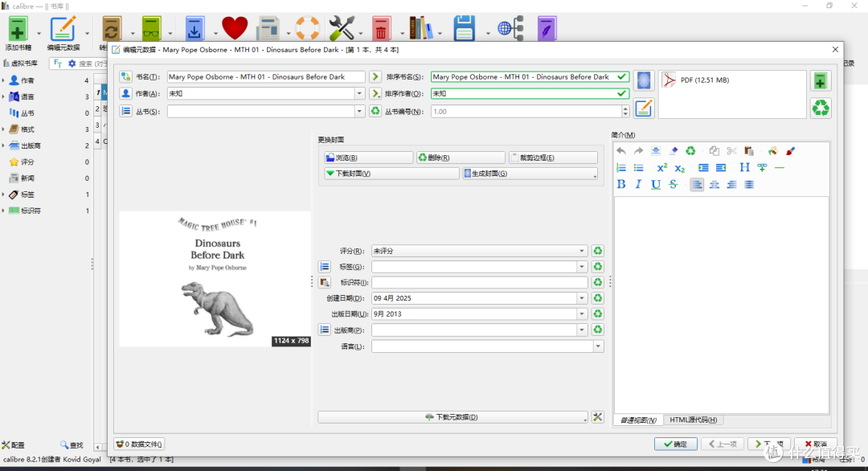
Task: Click the Remove books trash icon
Action: point(381,28)
